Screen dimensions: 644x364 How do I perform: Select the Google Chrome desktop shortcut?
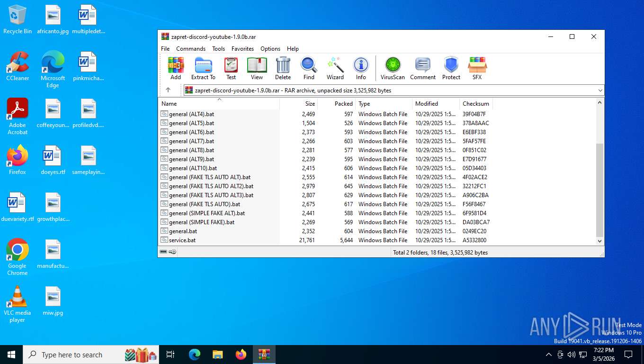tap(18, 257)
